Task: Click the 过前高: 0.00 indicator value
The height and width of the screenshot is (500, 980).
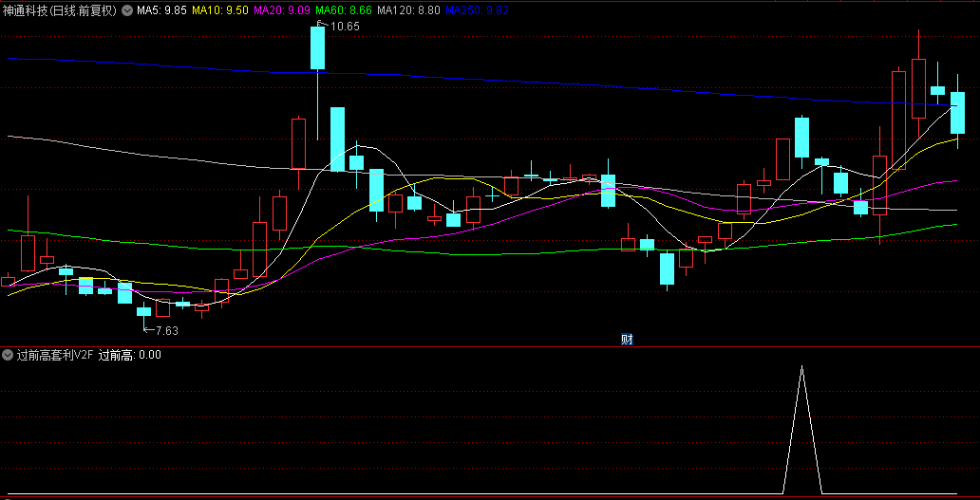Action: (x=130, y=355)
